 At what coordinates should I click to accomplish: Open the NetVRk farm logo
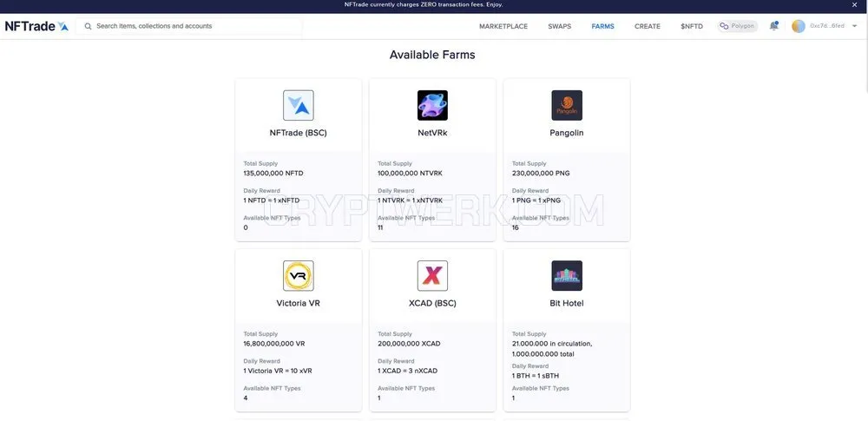pos(432,105)
